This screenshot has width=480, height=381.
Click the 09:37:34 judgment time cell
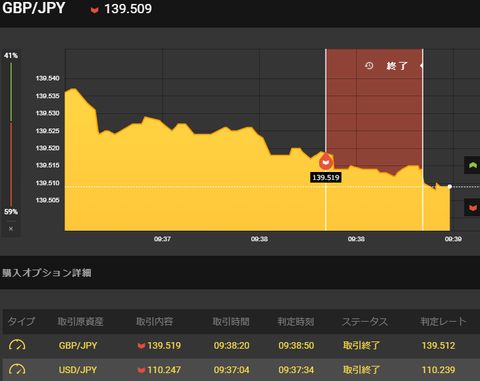coord(296,370)
